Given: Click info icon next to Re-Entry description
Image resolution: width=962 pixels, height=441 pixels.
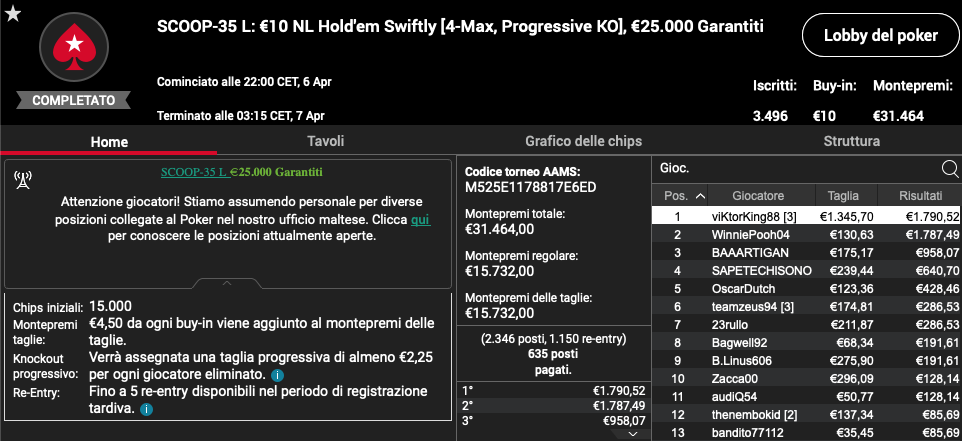Looking at the screenshot, I should pyautogui.click(x=146, y=409).
